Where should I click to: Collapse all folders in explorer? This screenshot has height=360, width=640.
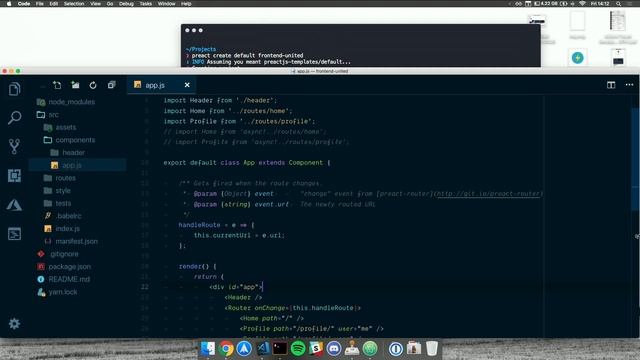click(x=111, y=85)
